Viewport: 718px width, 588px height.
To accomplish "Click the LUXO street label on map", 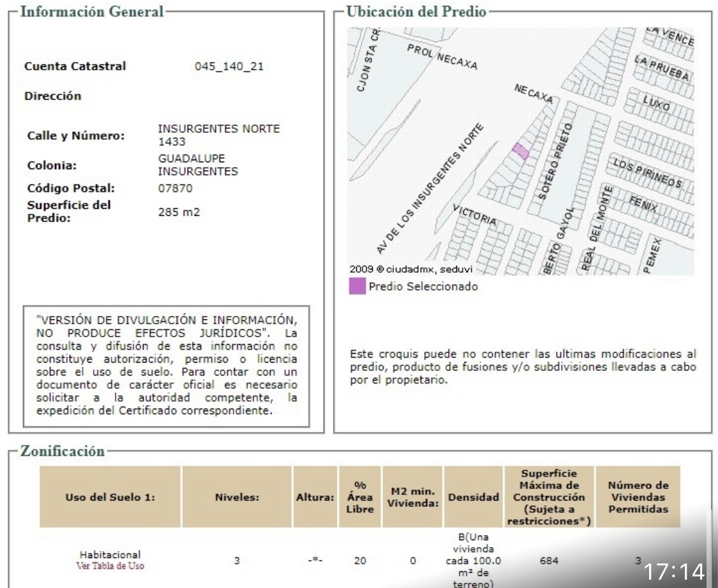I will tap(656, 103).
